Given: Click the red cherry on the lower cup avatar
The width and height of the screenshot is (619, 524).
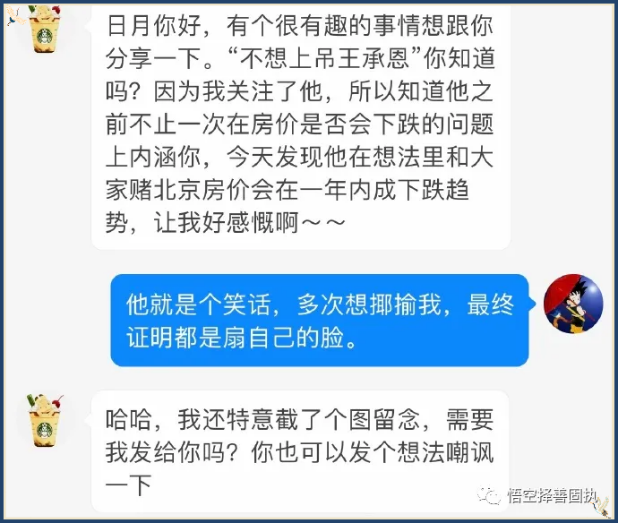Looking at the screenshot, I should pyautogui.click(x=58, y=403).
